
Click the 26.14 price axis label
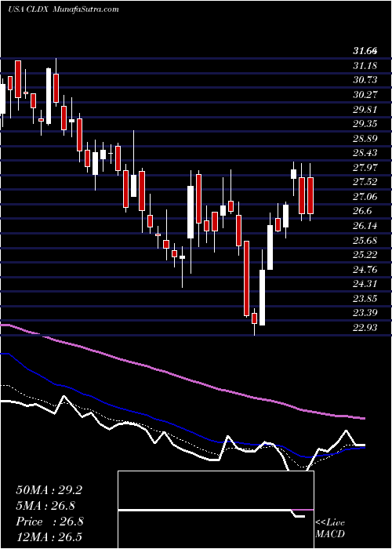[x=365, y=226]
